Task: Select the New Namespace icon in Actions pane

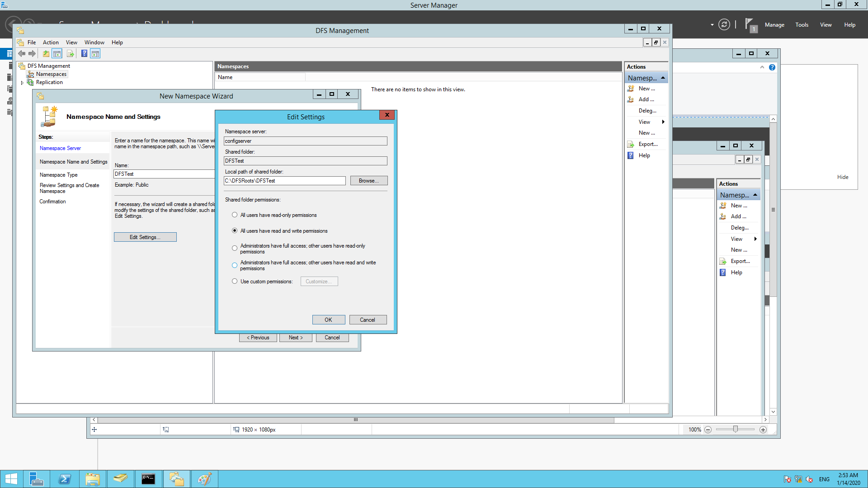Action: coord(631,88)
